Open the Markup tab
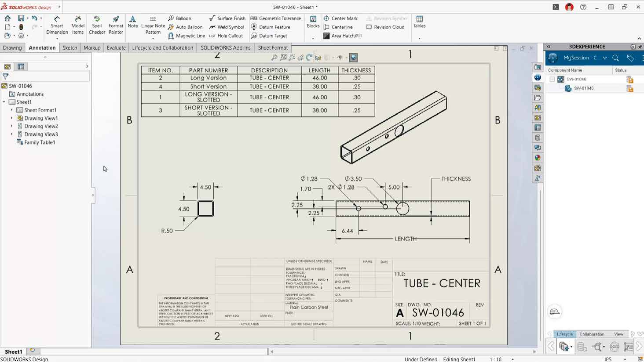Screen dimensions: 644x362 coord(92,47)
